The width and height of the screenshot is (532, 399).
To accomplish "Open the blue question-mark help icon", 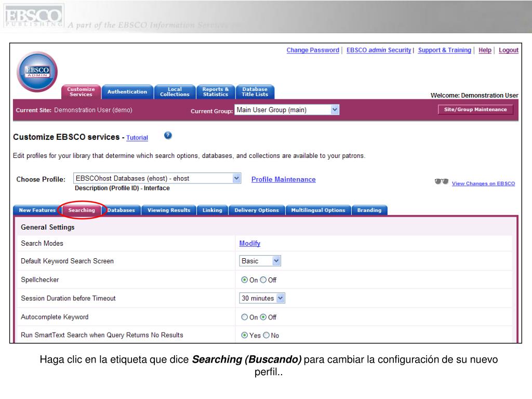I will 168,136.
